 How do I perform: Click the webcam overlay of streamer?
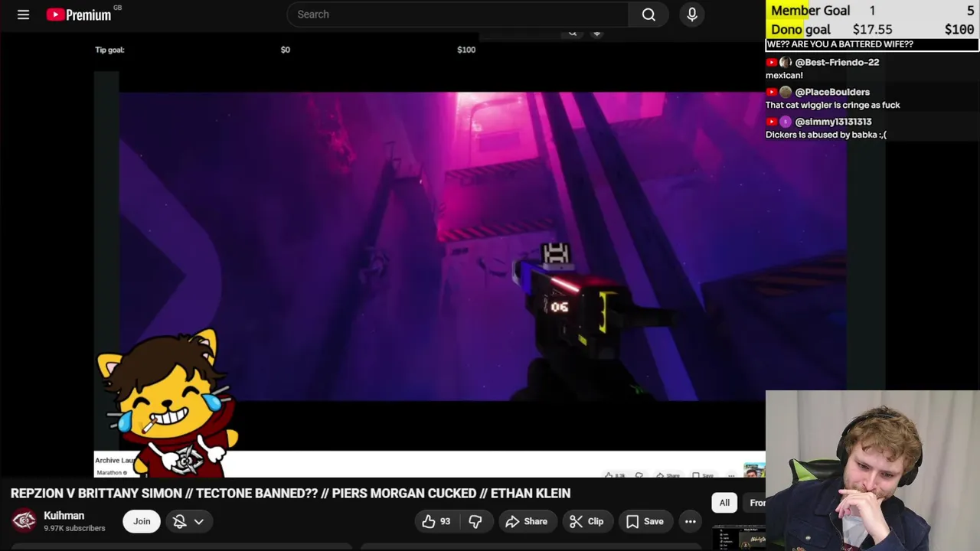(873, 471)
